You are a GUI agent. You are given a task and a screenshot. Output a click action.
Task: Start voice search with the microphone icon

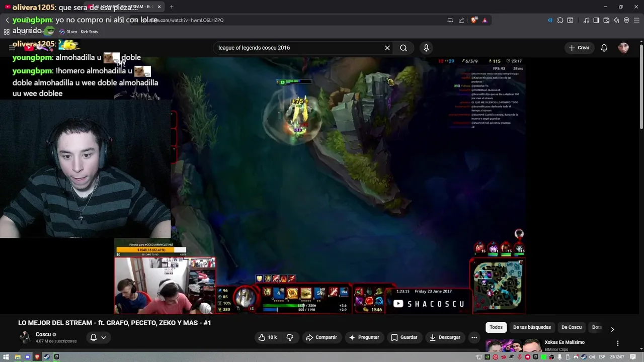[426, 48]
